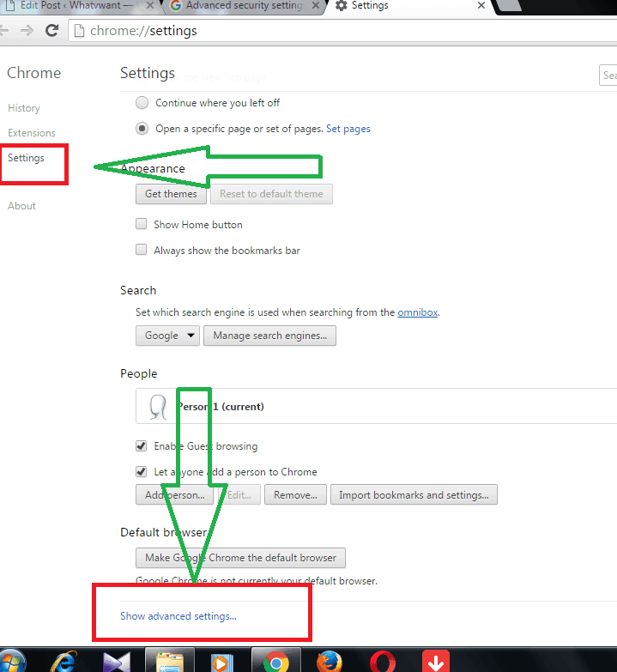
Task: Click the Edit button under People
Action: pyautogui.click(x=239, y=495)
